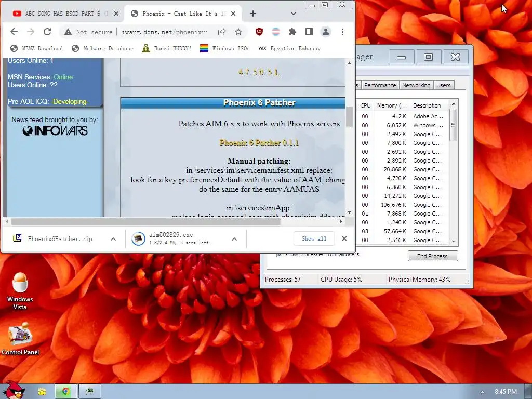
Task: Close the Phoenix Chat tab
Action: point(233,14)
